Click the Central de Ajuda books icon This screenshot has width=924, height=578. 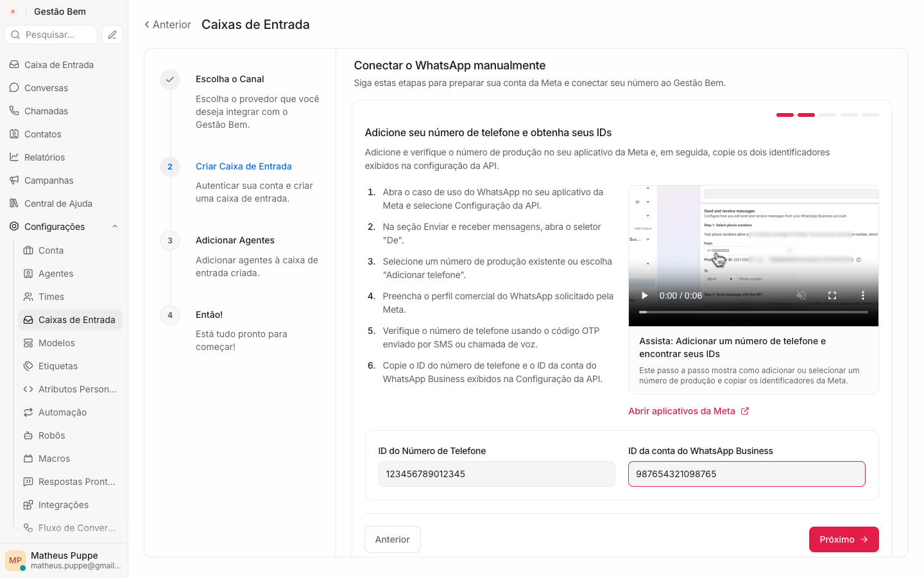pyautogui.click(x=14, y=204)
